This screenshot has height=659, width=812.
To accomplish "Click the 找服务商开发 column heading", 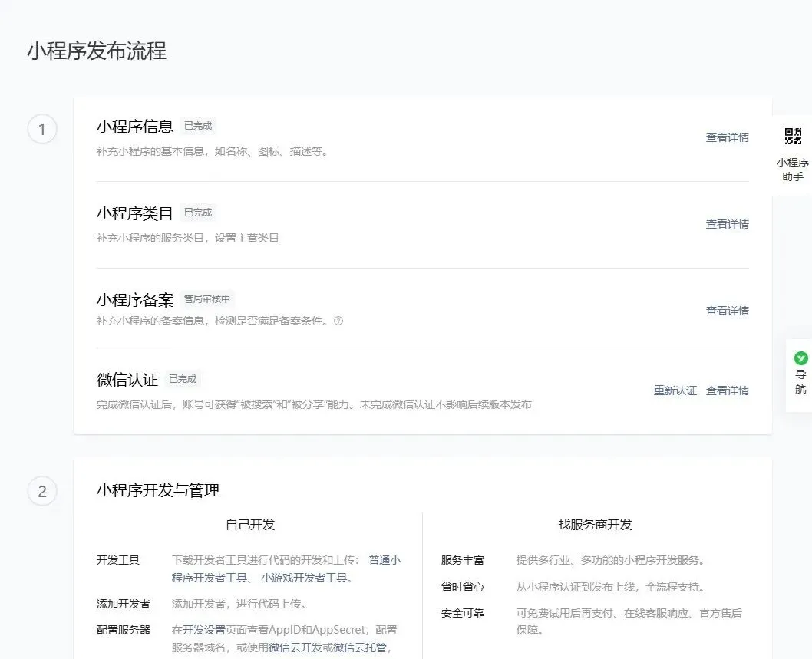I will pos(595,525).
